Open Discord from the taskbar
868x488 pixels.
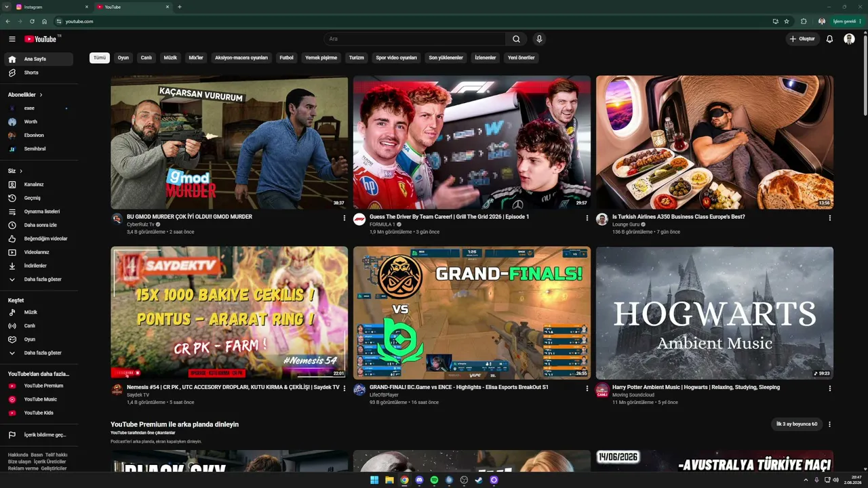pos(419,480)
